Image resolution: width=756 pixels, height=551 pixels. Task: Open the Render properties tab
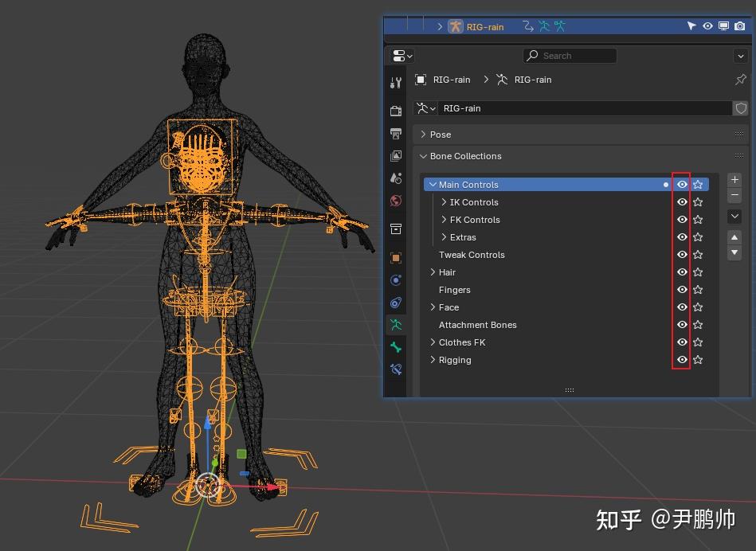(x=396, y=110)
